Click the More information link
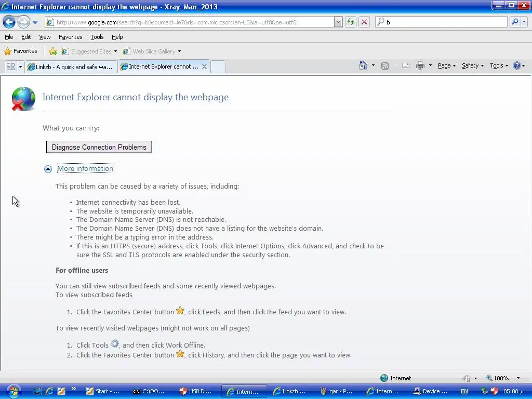This screenshot has height=399, width=532. [x=85, y=168]
